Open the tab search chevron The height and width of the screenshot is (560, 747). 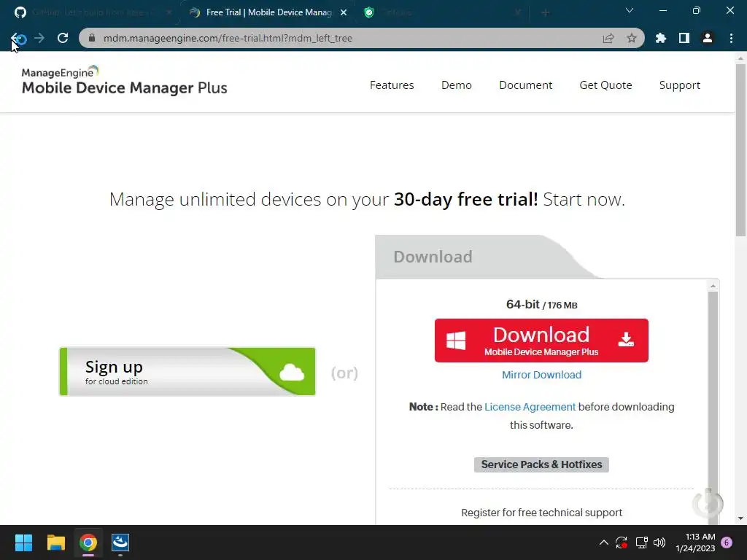click(x=630, y=10)
